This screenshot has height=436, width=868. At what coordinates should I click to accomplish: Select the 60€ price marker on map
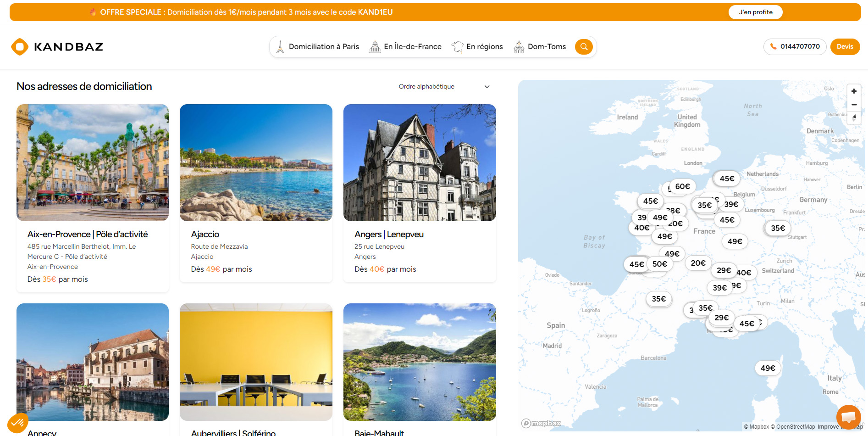[682, 186]
